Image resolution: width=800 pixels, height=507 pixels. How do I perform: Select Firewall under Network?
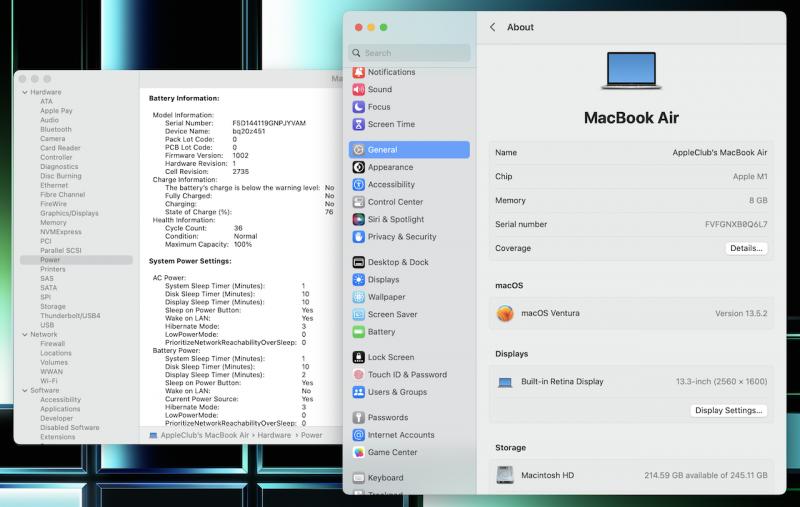52,344
